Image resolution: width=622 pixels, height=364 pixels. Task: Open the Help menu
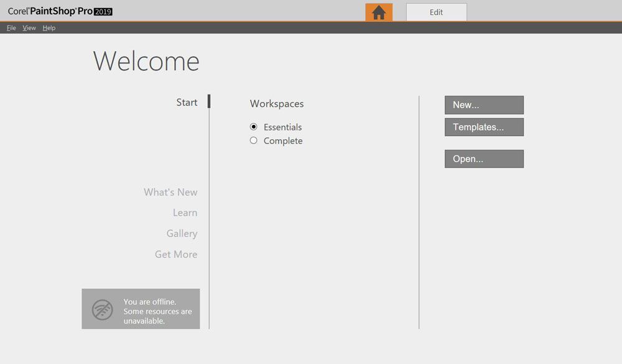[49, 28]
